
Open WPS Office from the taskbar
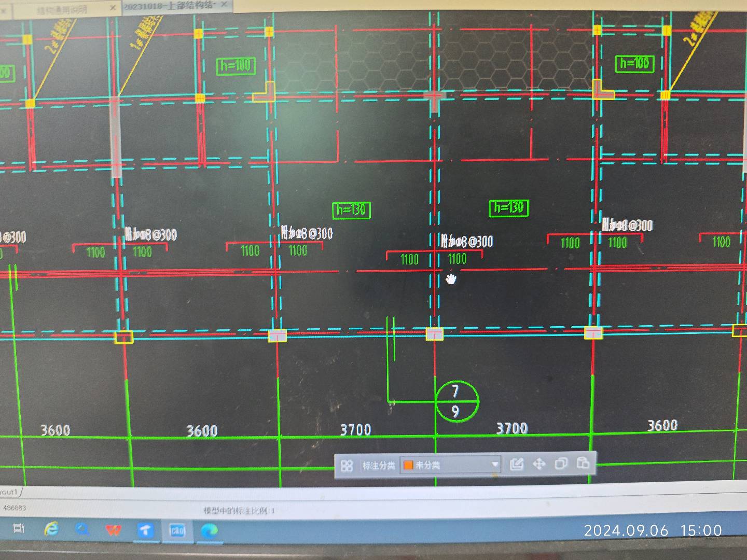[x=113, y=530]
